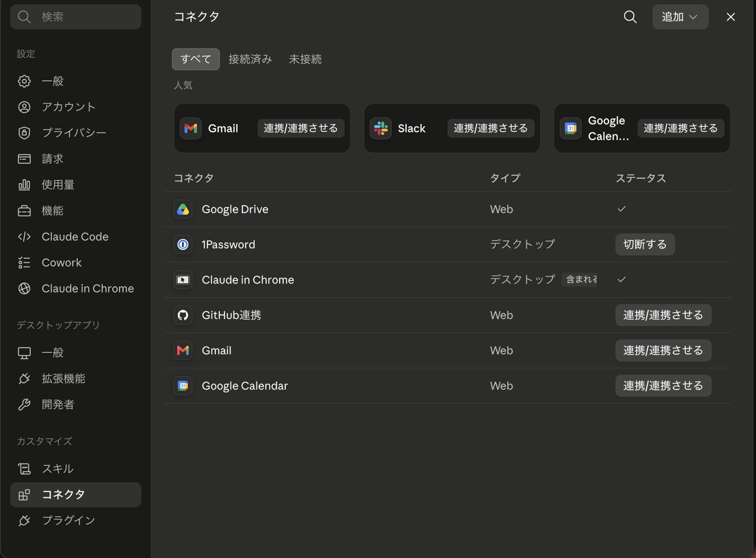Click the 拡張機能 plug icon

coord(24,379)
